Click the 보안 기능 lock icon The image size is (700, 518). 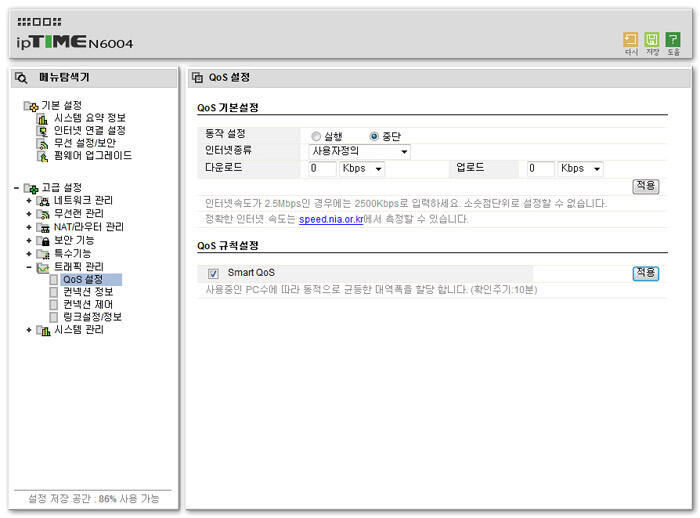click(43, 241)
